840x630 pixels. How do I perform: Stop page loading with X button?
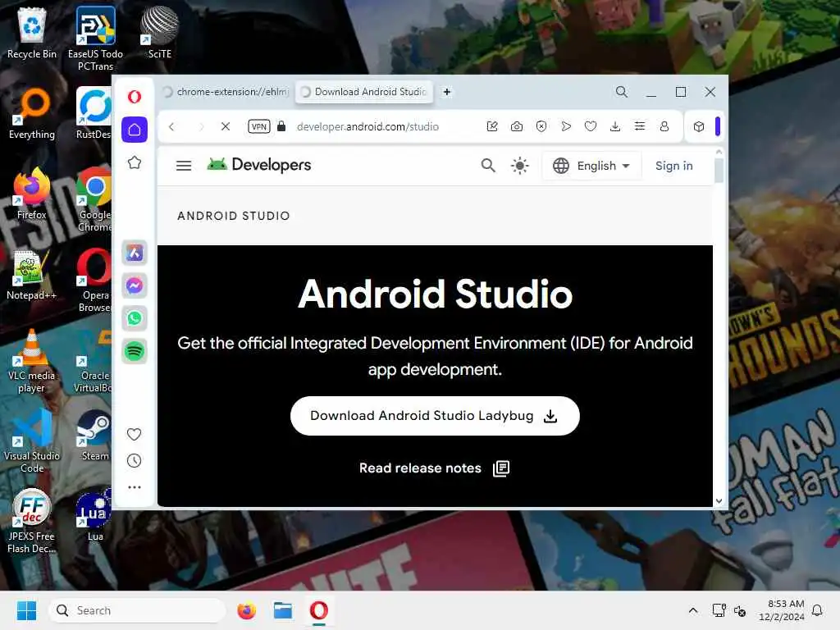pos(226,126)
